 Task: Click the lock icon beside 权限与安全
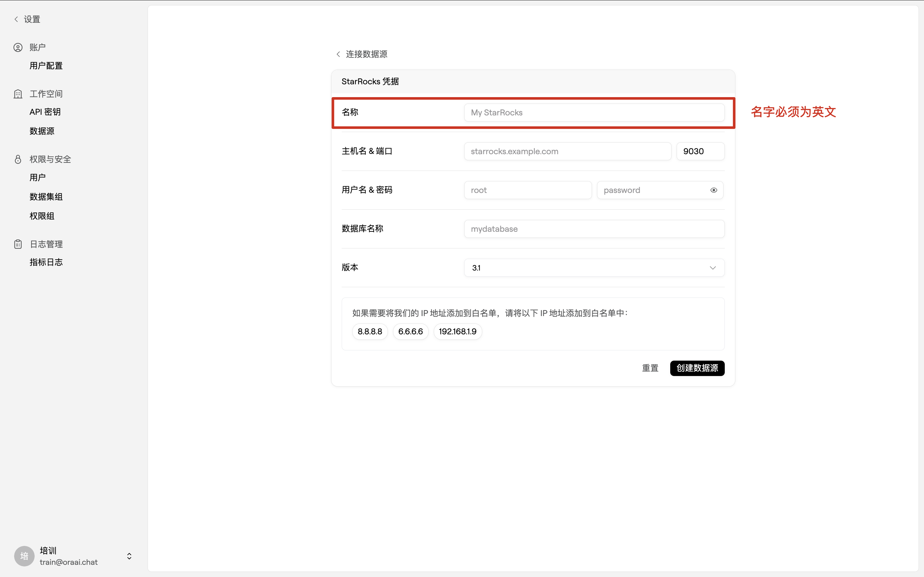pos(18,159)
